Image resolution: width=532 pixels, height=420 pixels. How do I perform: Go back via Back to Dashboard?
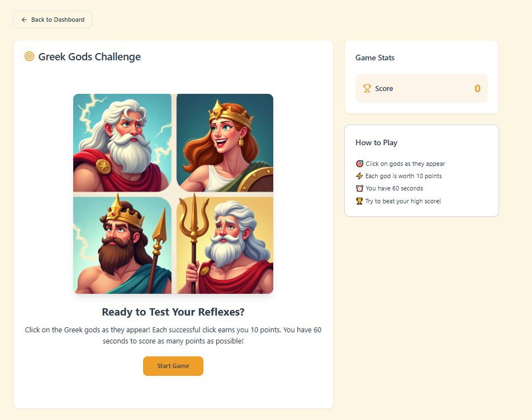[x=53, y=20]
